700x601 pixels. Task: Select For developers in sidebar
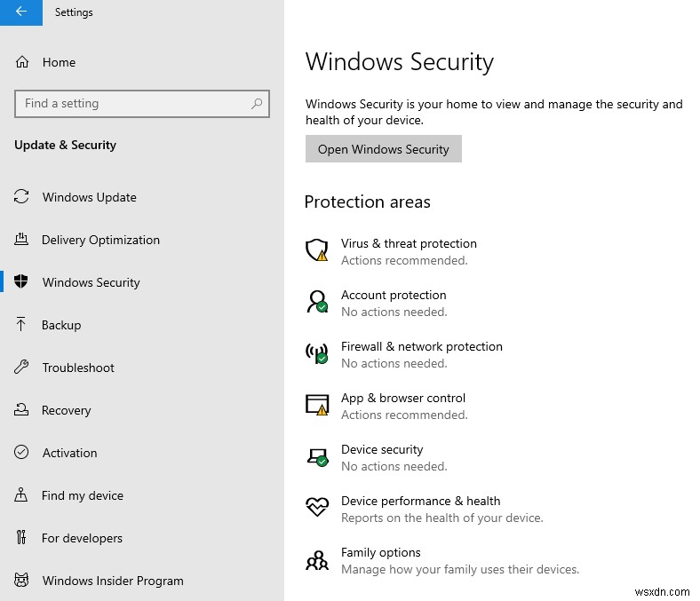click(82, 538)
